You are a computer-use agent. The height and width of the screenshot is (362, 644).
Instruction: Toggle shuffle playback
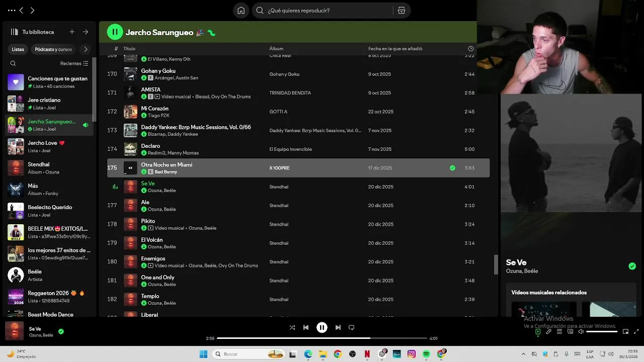(292, 327)
